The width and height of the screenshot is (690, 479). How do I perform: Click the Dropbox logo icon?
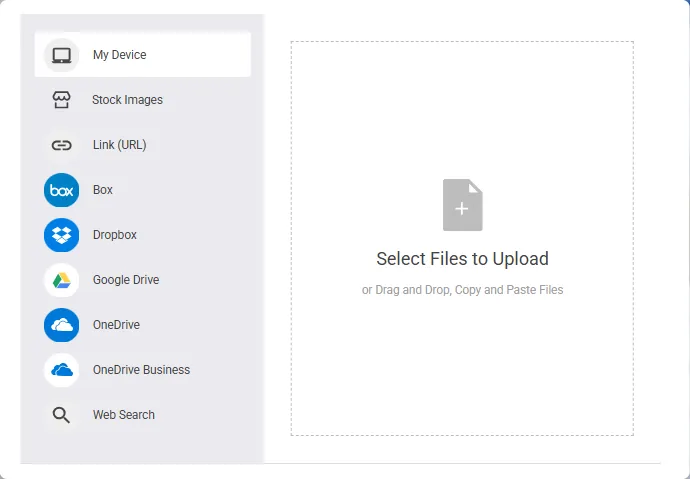[x=61, y=235]
